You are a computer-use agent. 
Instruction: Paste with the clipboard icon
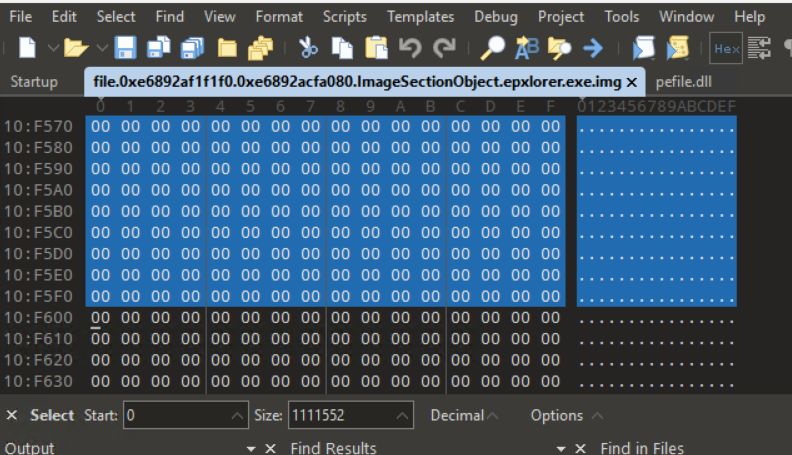pyautogui.click(x=376, y=48)
